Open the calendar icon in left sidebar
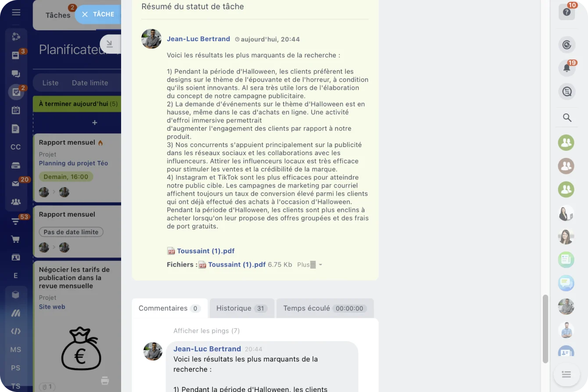Image resolution: width=588 pixels, height=392 pixels. click(x=16, y=110)
